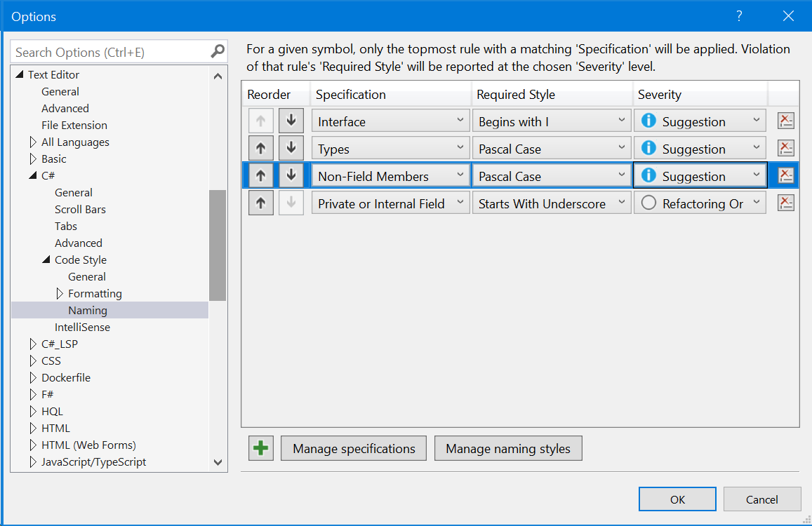812x526 pixels.
Task: Click Manage specifications button
Action: pos(354,448)
